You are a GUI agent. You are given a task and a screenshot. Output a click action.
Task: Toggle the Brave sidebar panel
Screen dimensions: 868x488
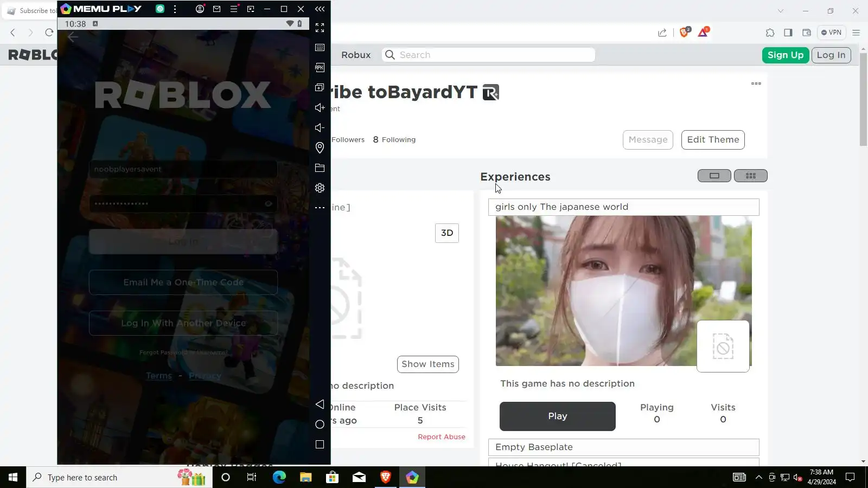coord(788,33)
